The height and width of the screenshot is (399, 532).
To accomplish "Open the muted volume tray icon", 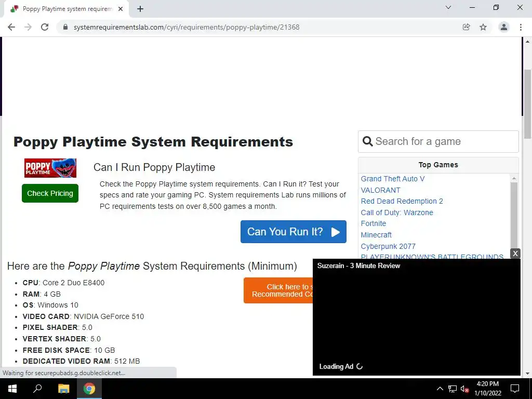I will 464,389.
